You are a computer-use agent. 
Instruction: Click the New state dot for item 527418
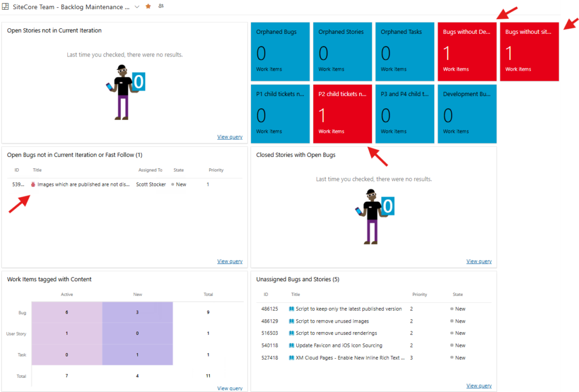point(452,358)
